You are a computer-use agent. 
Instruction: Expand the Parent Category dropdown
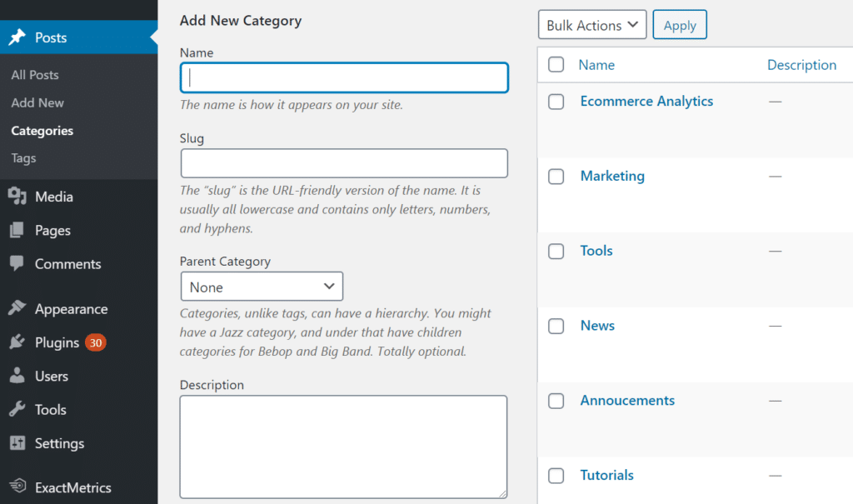click(x=262, y=286)
